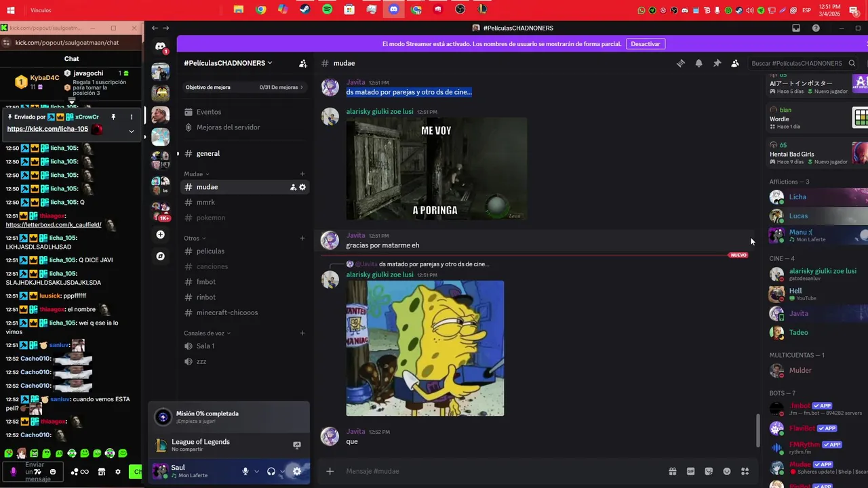Open Eventos in server sidebar

[244, 112]
